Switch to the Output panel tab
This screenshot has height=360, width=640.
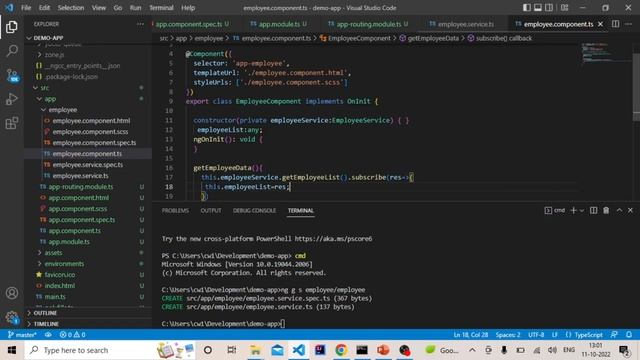pyautogui.click(x=211, y=211)
